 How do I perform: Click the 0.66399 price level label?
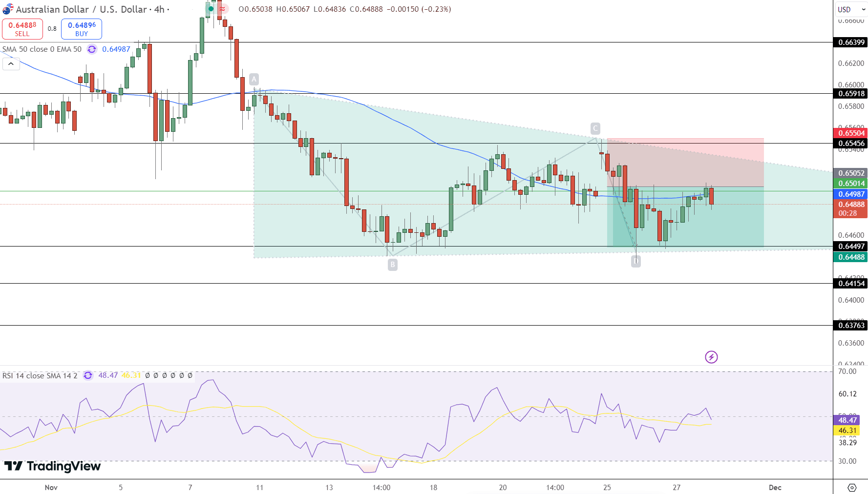coord(850,42)
